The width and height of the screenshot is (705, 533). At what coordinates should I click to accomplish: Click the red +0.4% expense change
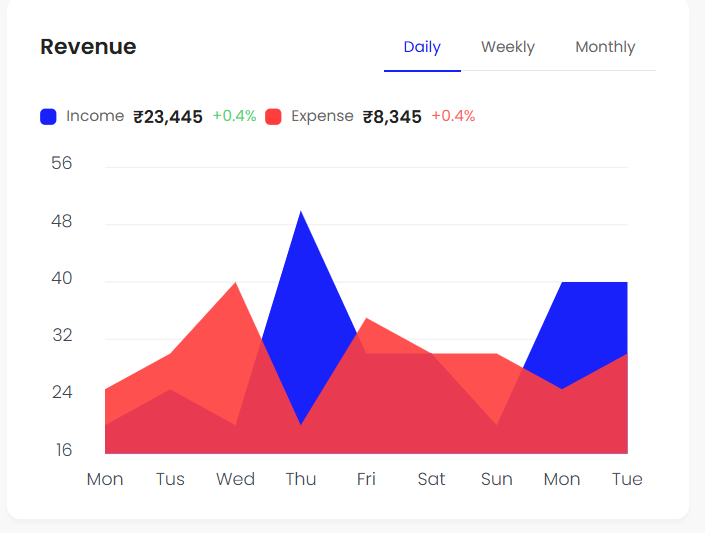click(x=453, y=116)
